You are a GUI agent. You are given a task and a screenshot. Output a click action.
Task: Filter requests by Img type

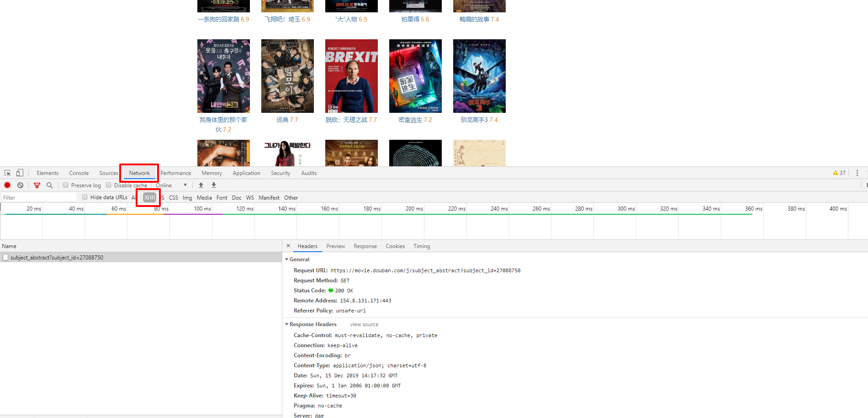(187, 198)
